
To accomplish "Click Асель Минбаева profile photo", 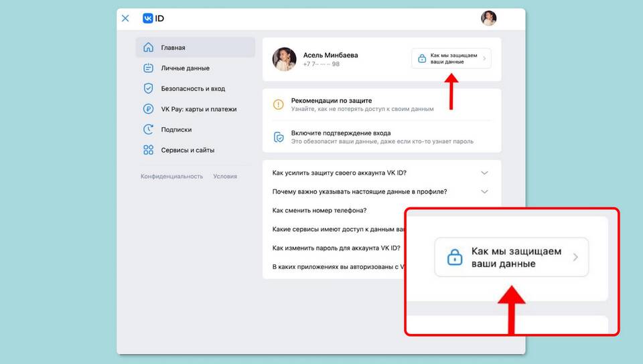I will point(284,59).
